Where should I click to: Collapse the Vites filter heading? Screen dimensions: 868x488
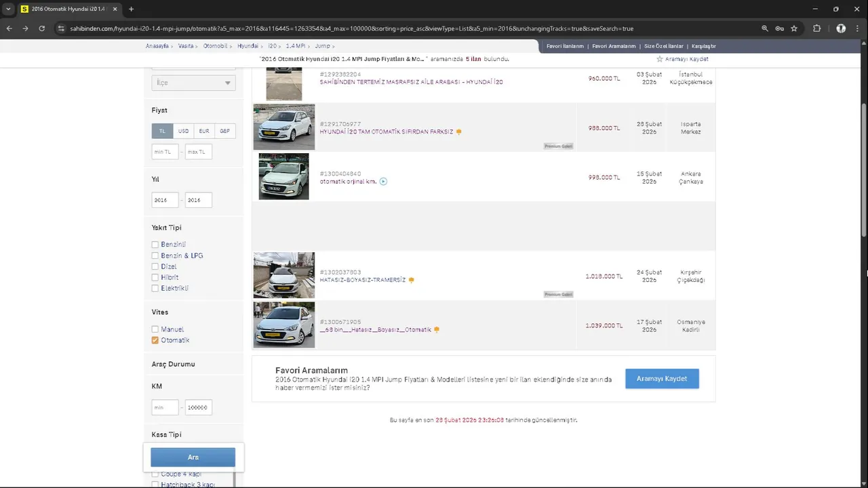point(160,312)
